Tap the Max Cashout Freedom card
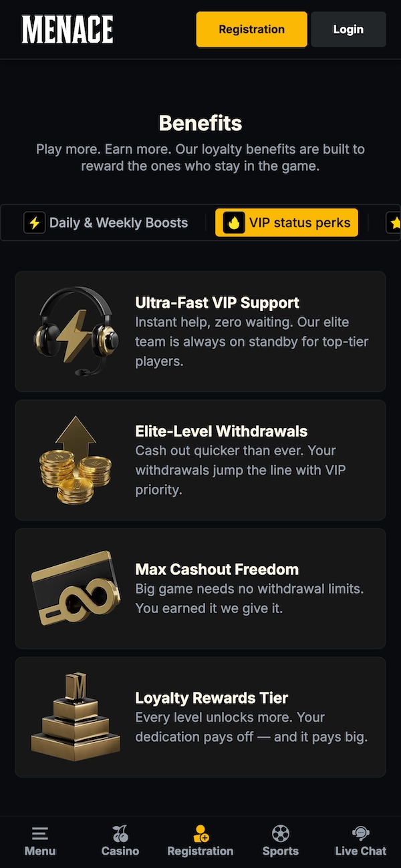 pyautogui.click(x=200, y=588)
